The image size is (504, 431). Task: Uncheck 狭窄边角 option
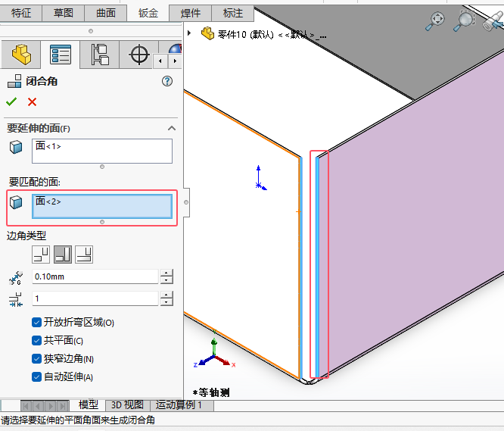pyautogui.click(x=36, y=358)
